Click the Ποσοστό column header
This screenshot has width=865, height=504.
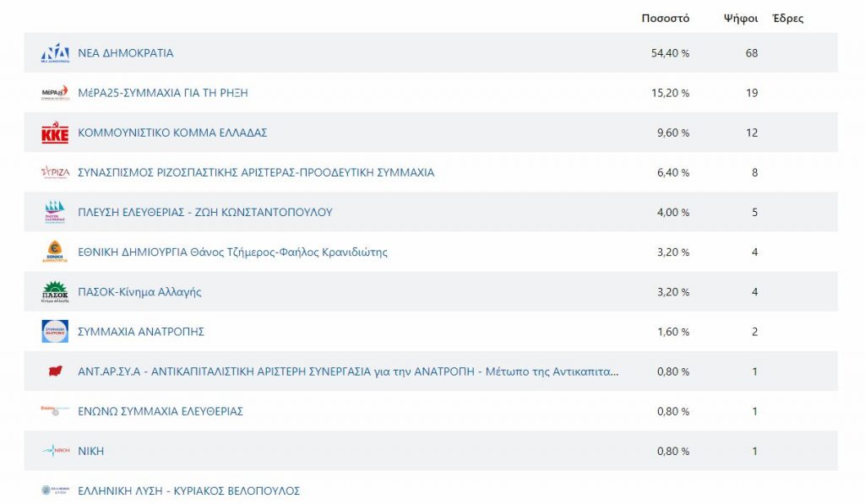coord(666,19)
